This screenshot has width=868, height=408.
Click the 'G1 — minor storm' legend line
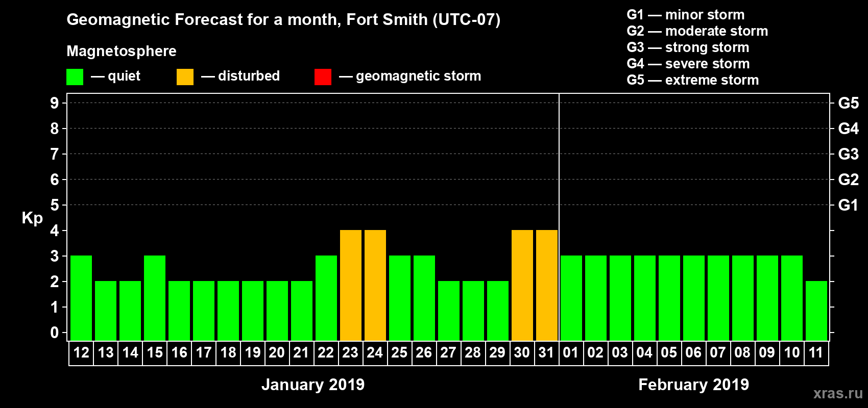tap(685, 15)
